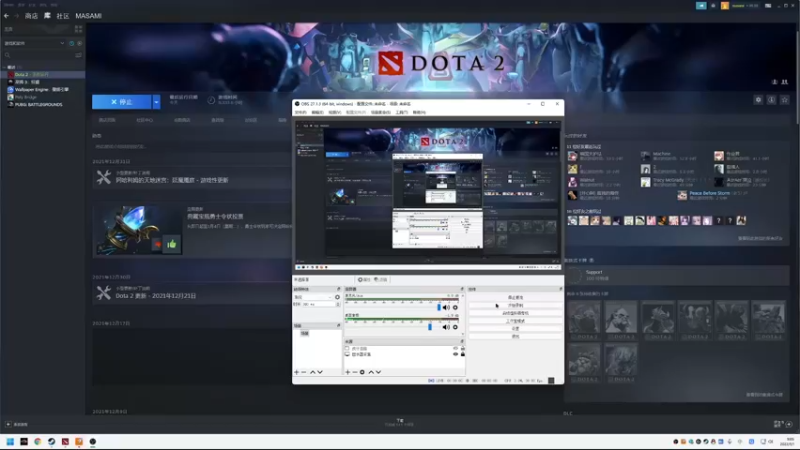Mute the 桌面音频 channel in OBS mixer
This screenshot has width=800, height=450.
[x=446, y=327]
